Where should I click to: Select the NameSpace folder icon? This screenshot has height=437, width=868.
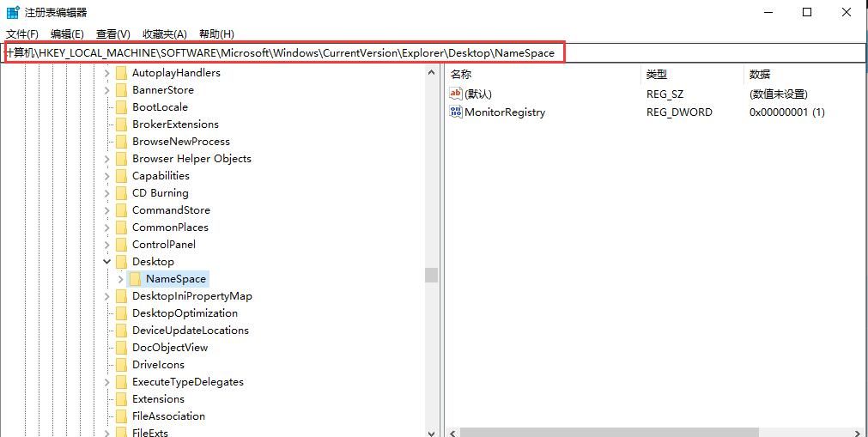[x=136, y=279]
